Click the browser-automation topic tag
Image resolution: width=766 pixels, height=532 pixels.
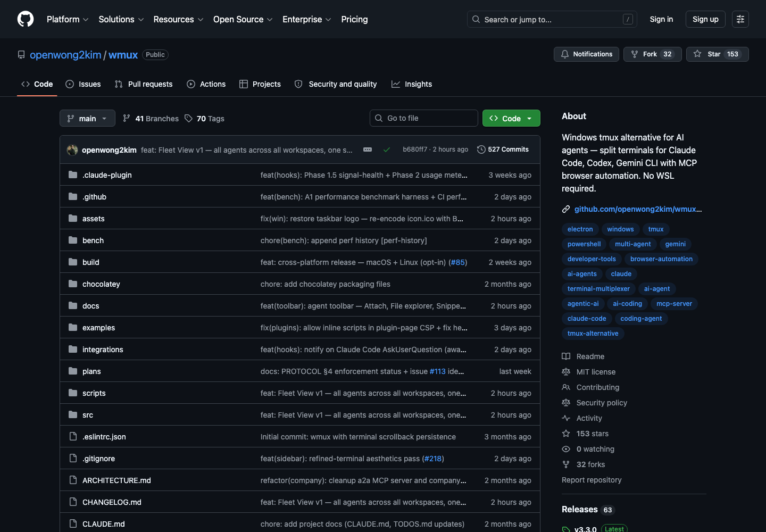click(661, 259)
